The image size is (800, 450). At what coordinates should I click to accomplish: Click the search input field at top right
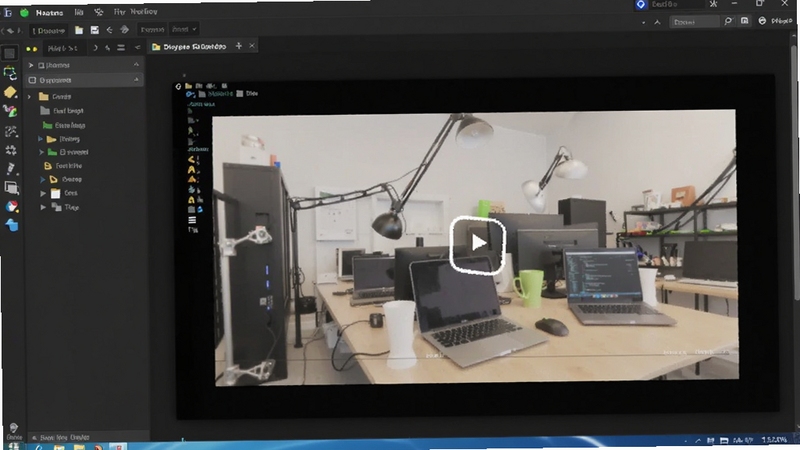[694, 21]
